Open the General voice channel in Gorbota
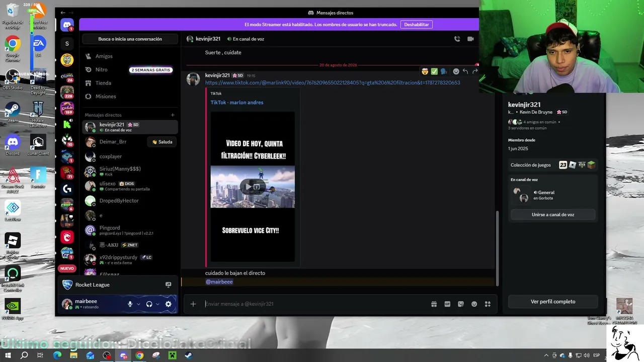Viewport: 644px width, 362px height. [546, 193]
